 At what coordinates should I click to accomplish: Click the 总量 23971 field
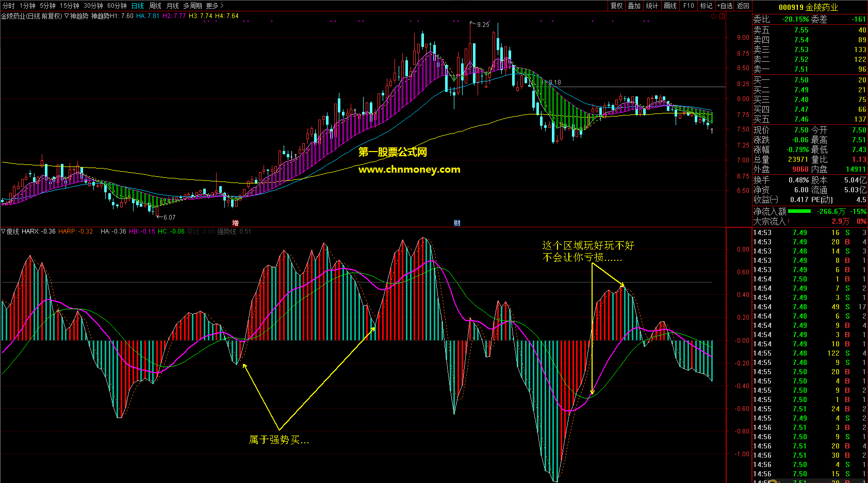(x=781, y=160)
